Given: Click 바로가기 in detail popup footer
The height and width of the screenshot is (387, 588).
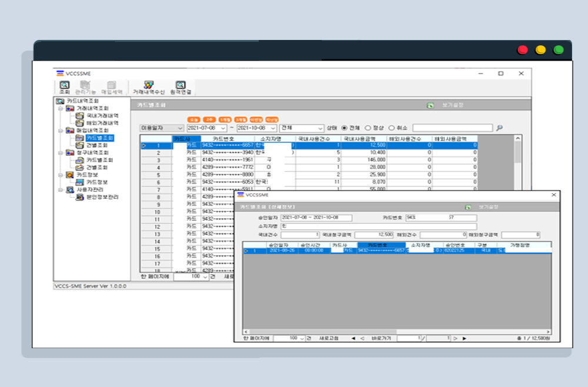Looking at the screenshot, I should point(381,338).
